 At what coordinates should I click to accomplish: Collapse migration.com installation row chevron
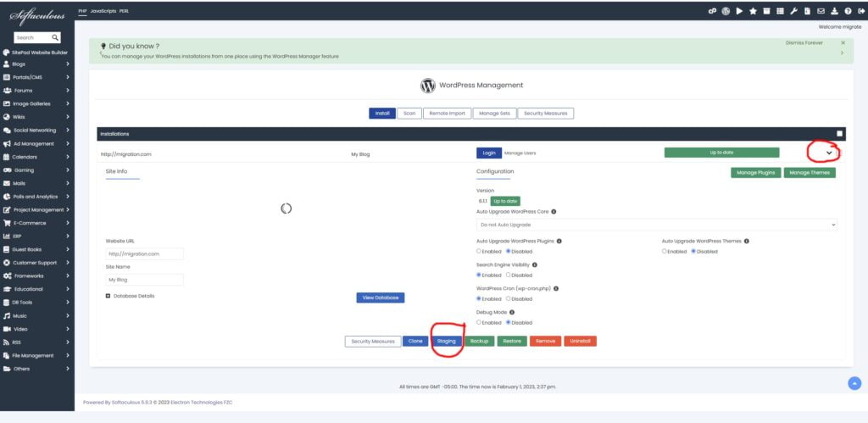tap(829, 153)
